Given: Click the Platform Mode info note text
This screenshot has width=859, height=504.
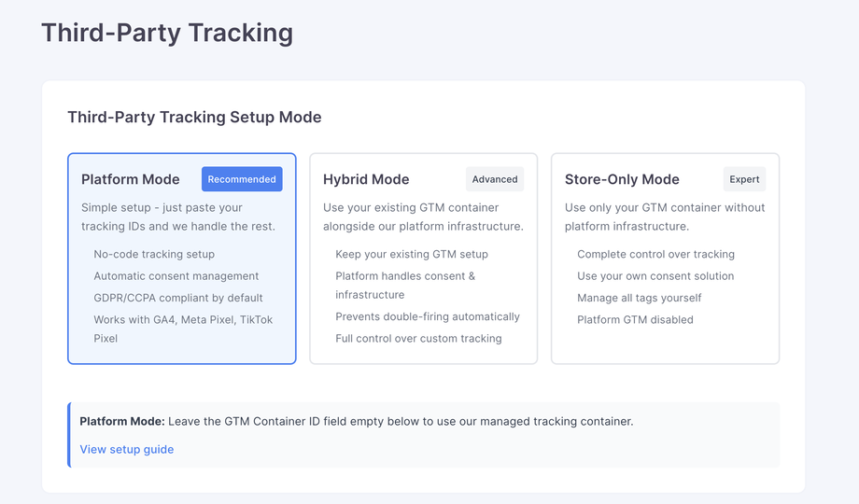Looking at the screenshot, I should (357, 421).
